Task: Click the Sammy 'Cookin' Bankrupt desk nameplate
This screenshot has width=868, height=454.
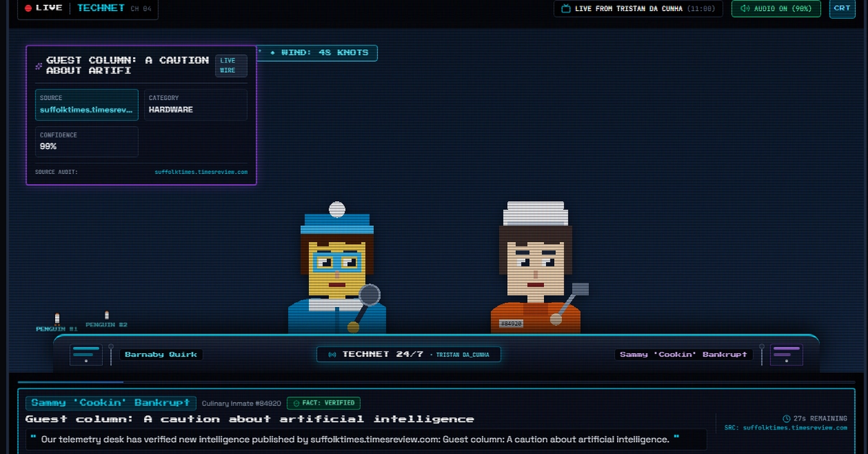Action: (x=684, y=355)
